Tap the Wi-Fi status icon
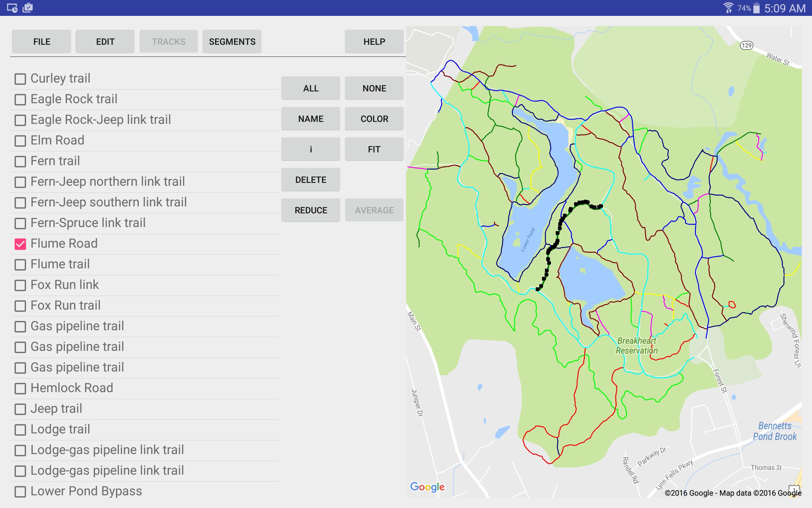This screenshot has height=508, width=812. tap(729, 8)
